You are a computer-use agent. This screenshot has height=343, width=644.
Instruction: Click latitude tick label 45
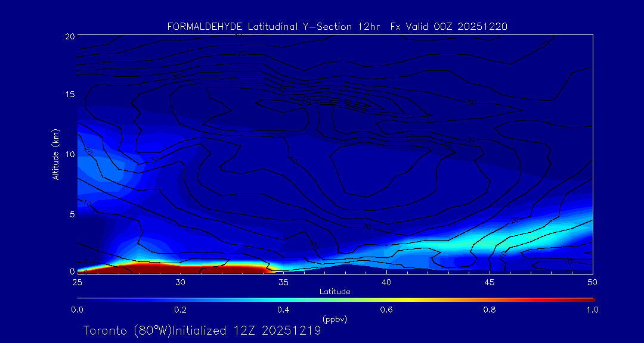coord(490,282)
